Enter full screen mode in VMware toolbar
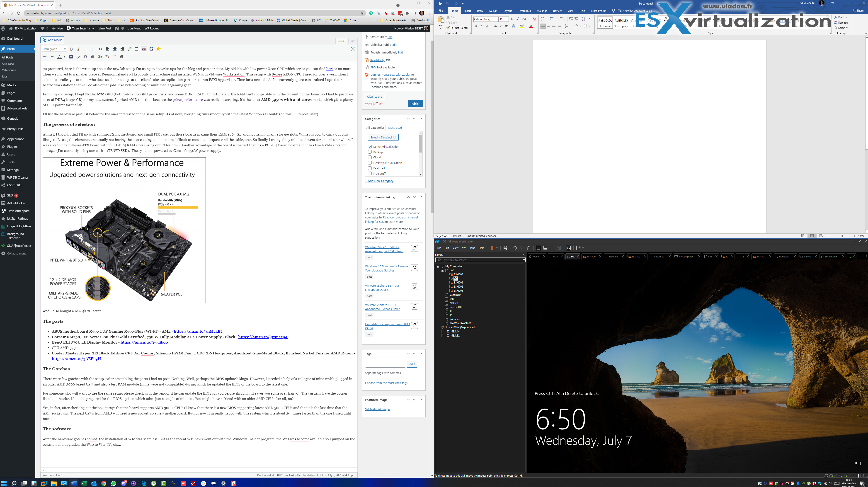Image resolution: width=868 pixels, height=487 pixels. (x=552, y=248)
